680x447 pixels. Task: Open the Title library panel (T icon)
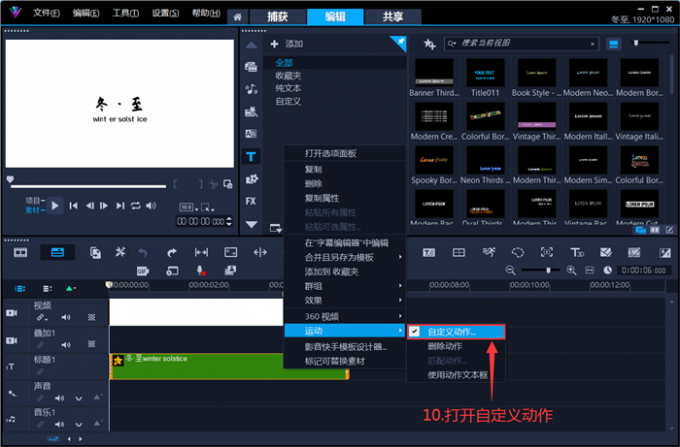coord(251,157)
